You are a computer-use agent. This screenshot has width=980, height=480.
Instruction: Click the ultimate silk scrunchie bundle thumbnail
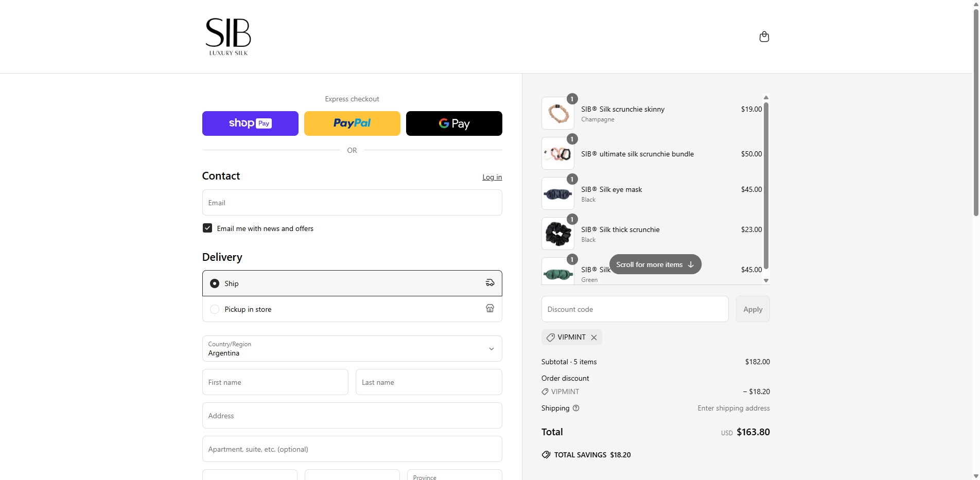pos(558,153)
